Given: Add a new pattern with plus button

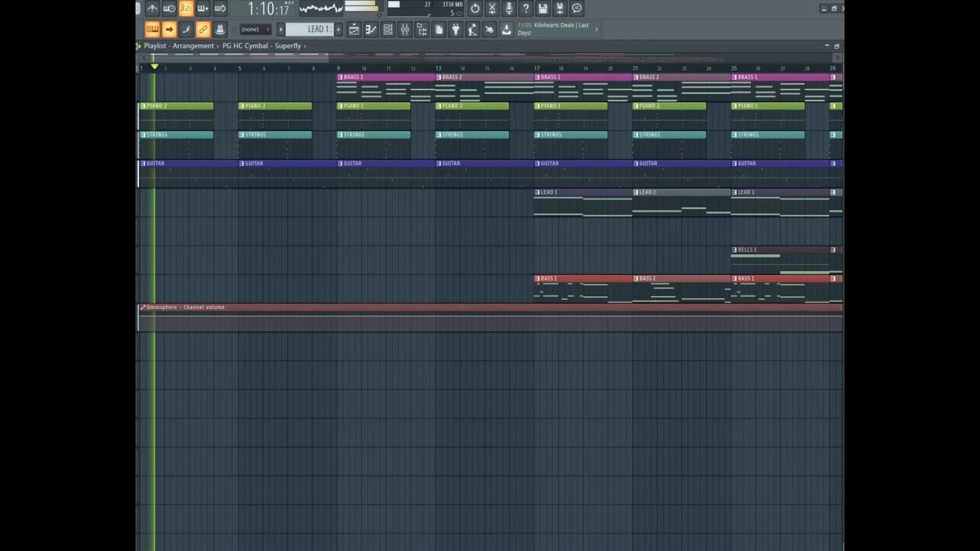Looking at the screenshot, I should pyautogui.click(x=338, y=29).
